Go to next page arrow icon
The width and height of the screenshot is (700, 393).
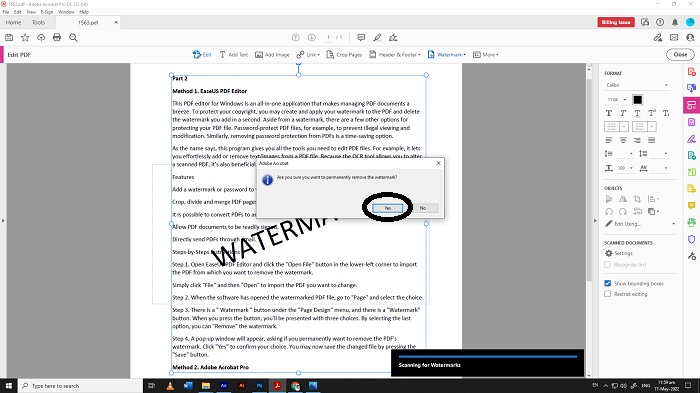(312, 38)
